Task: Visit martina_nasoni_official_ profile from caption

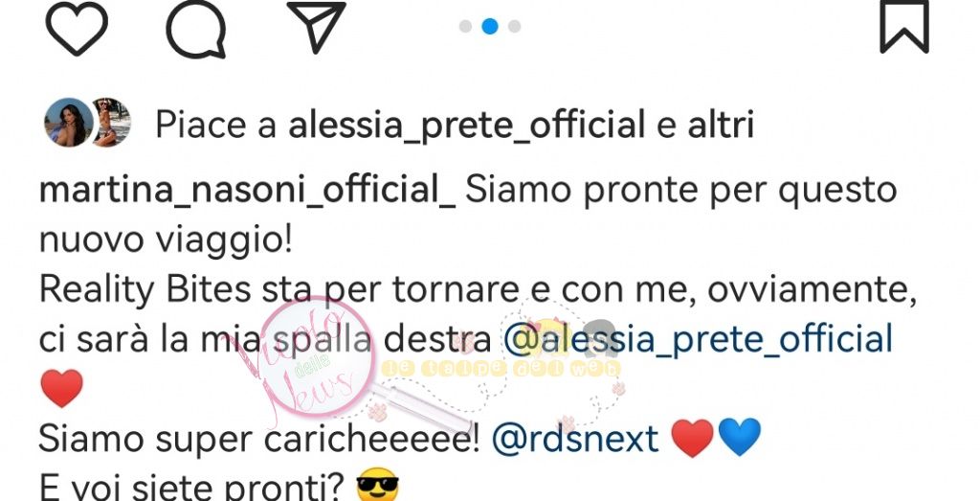Action: tap(248, 192)
